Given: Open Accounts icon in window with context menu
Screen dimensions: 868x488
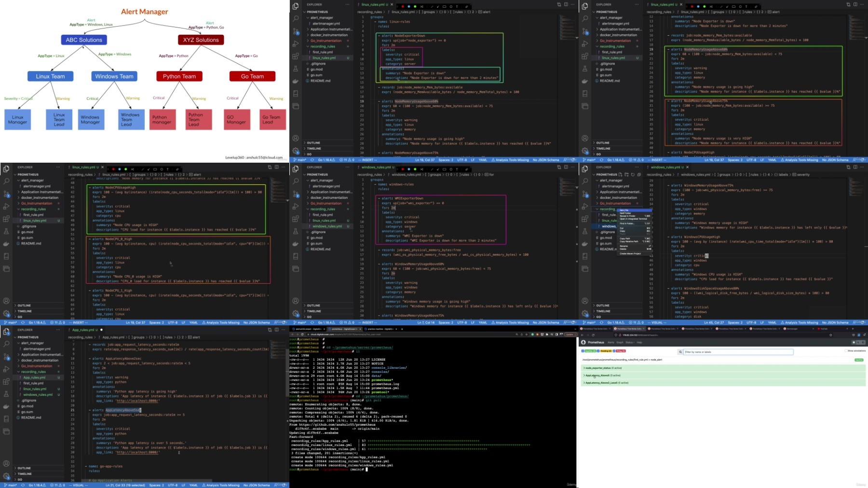Looking at the screenshot, I should pyautogui.click(x=585, y=301).
